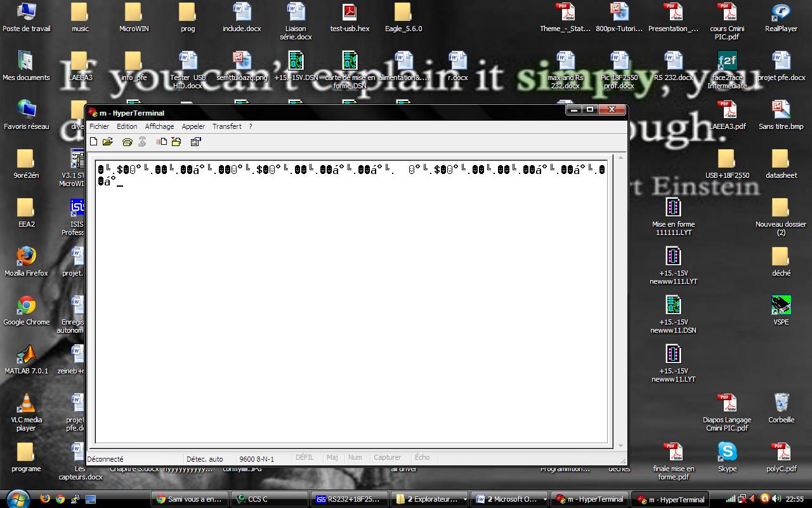Switch to the RS232+18F25 taskbar button
The width and height of the screenshot is (812, 508).
coord(349,499)
